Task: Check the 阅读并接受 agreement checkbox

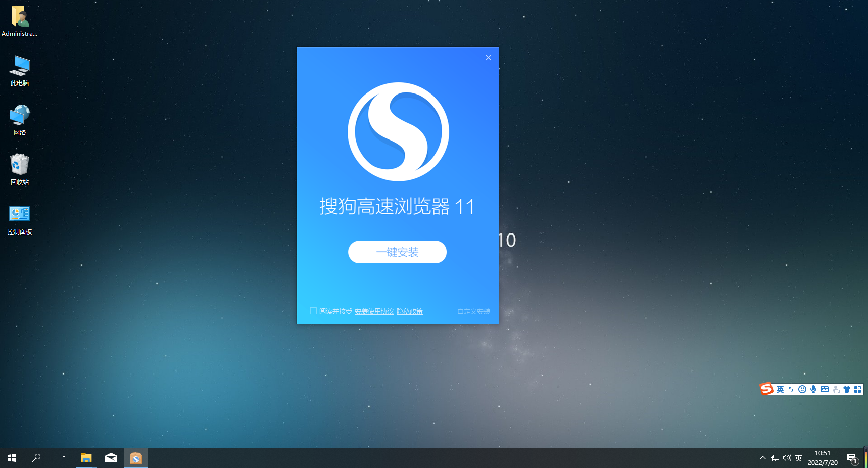Action: tap(313, 311)
